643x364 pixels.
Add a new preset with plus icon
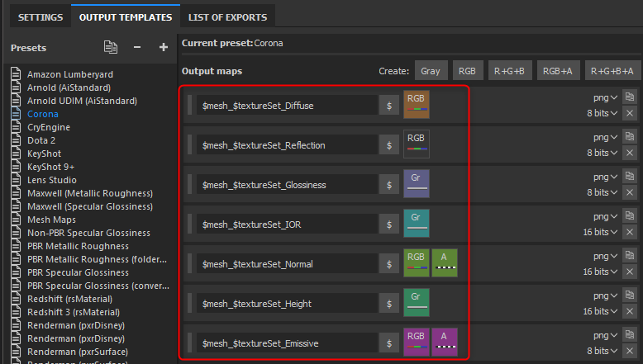click(164, 47)
